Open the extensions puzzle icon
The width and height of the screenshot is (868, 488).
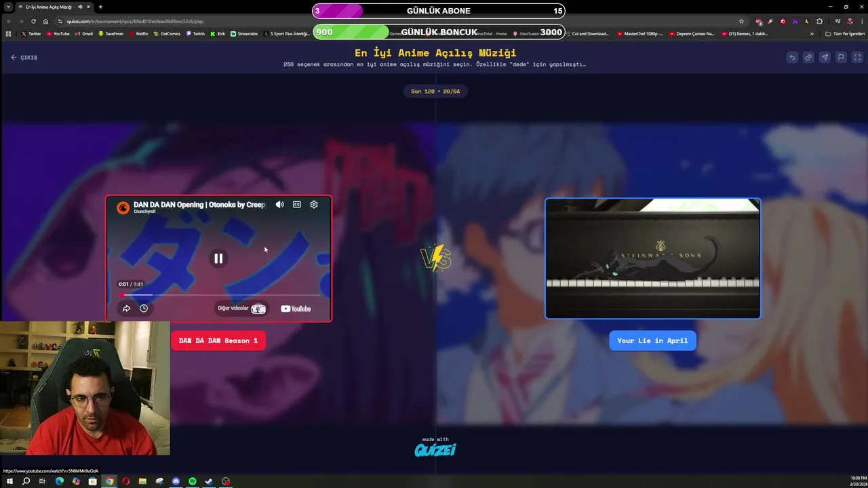coord(819,21)
